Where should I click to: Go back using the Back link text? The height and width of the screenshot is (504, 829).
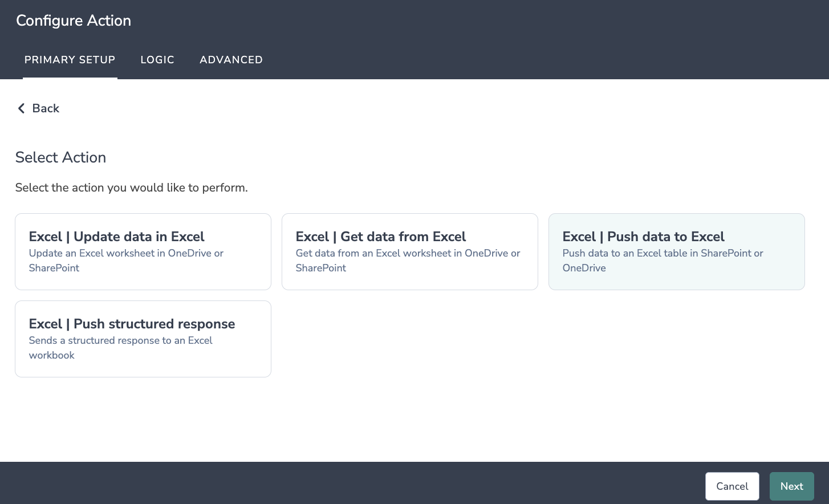46,108
